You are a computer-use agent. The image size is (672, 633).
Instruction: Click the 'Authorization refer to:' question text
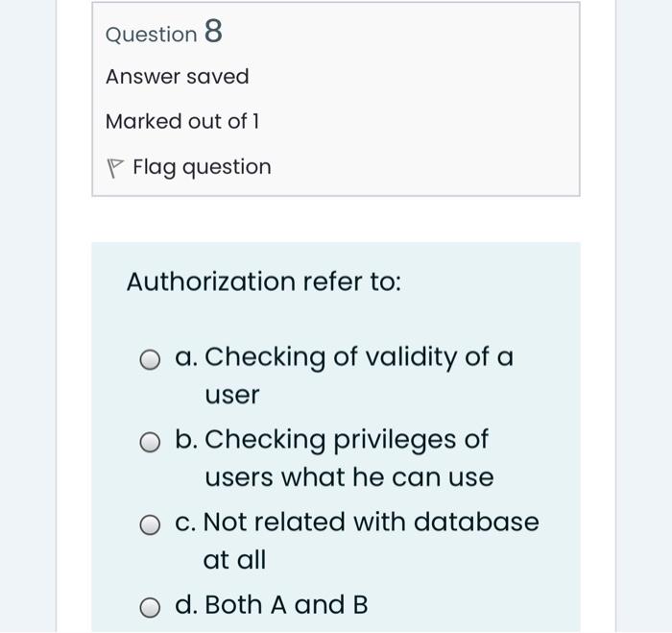264,281
